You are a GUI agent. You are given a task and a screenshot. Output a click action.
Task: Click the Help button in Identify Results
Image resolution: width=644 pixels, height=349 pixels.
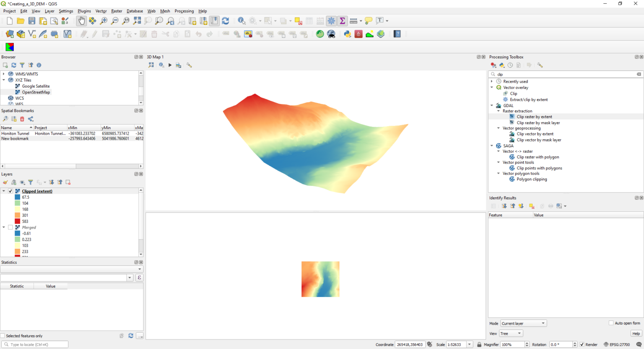tap(636, 333)
